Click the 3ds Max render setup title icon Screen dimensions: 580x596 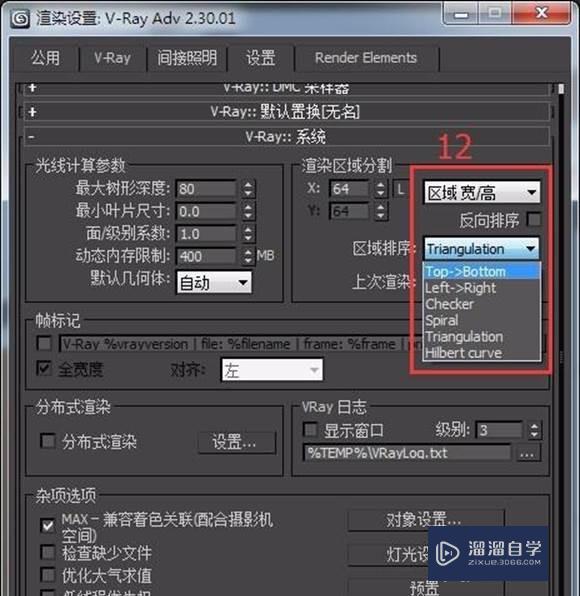click(20, 19)
